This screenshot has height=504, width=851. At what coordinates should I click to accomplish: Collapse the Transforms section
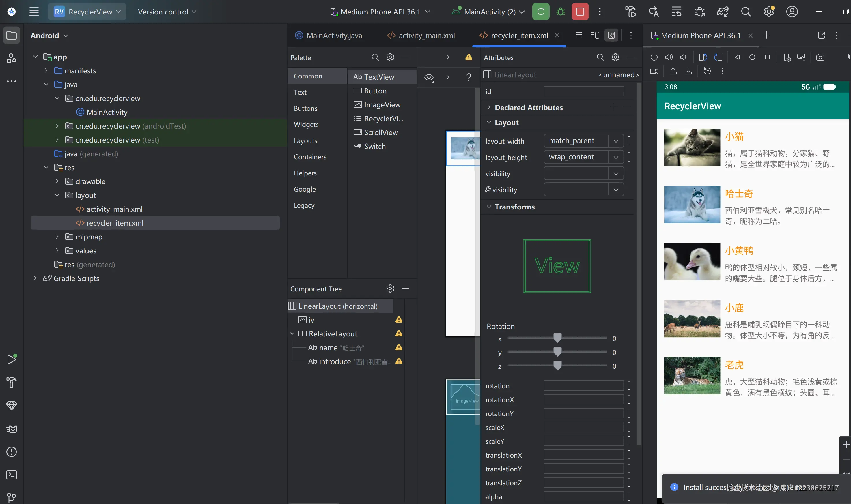pyautogui.click(x=489, y=207)
